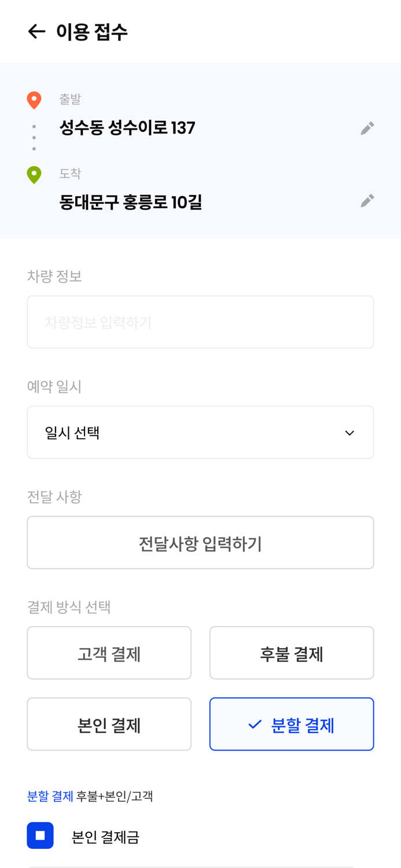Click the orange departure pin icon
Image resolution: width=401 pixels, height=868 pixels.
click(x=35, y=99)
